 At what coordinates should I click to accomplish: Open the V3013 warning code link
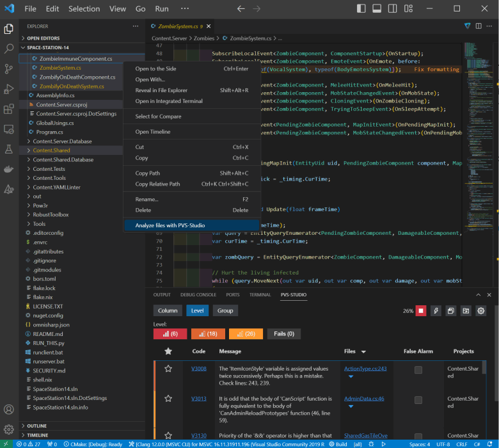(198, 398)
